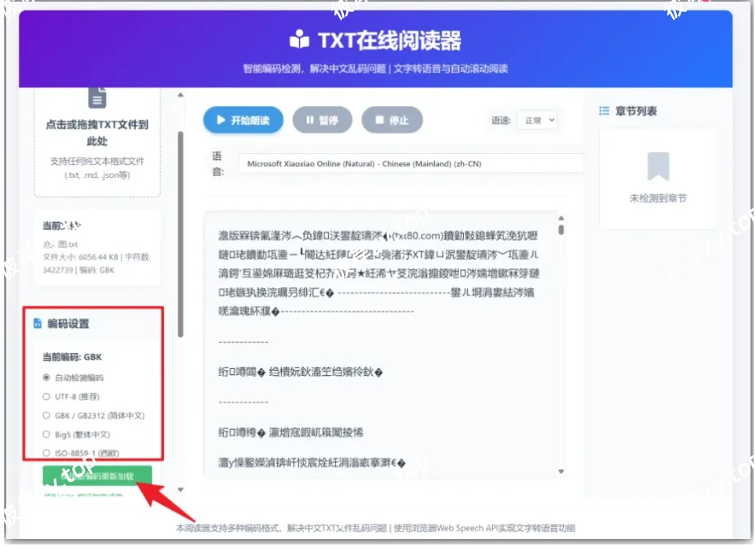Click the blue file icon next to 编码设置
Viewport: 756px width, 546px height.
point(37,323)
